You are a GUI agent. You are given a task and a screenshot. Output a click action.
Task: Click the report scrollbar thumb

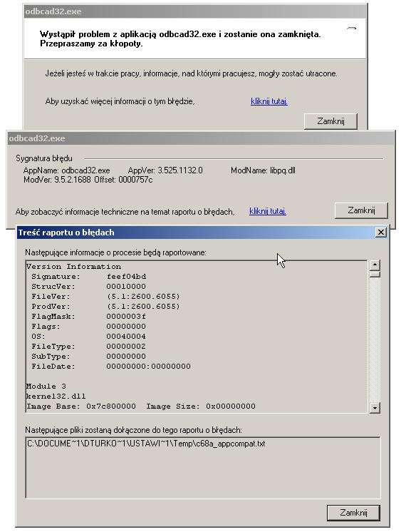(375, 274)
